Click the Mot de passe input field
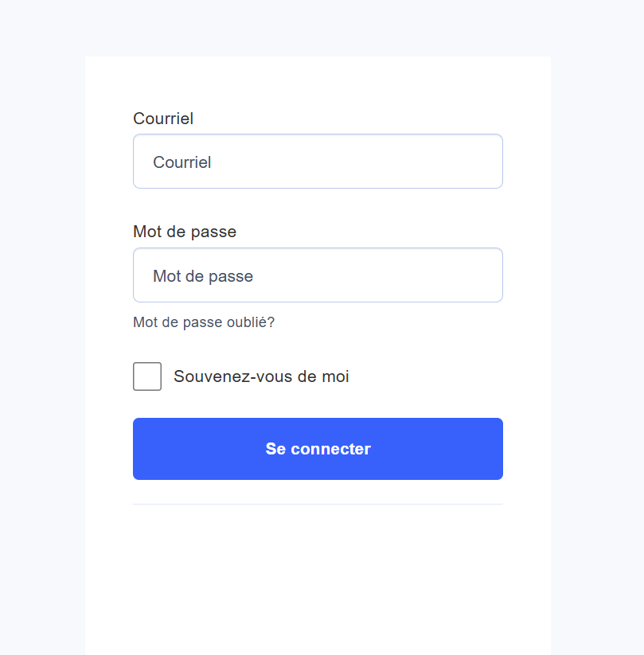Screen dimensions: 644x655 318,275
